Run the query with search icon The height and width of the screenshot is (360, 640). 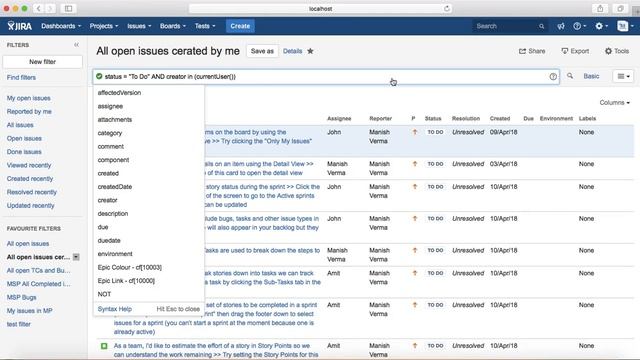click(570, 76)
